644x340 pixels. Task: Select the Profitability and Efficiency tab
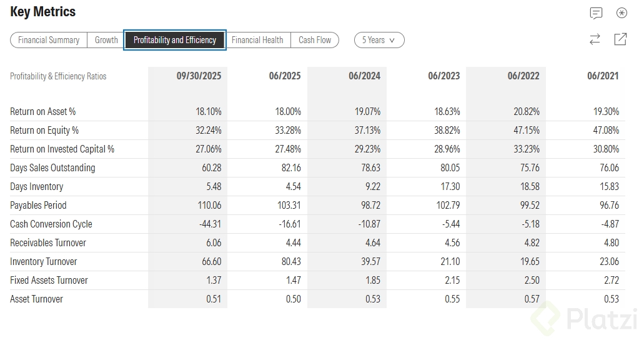[175, 40]
